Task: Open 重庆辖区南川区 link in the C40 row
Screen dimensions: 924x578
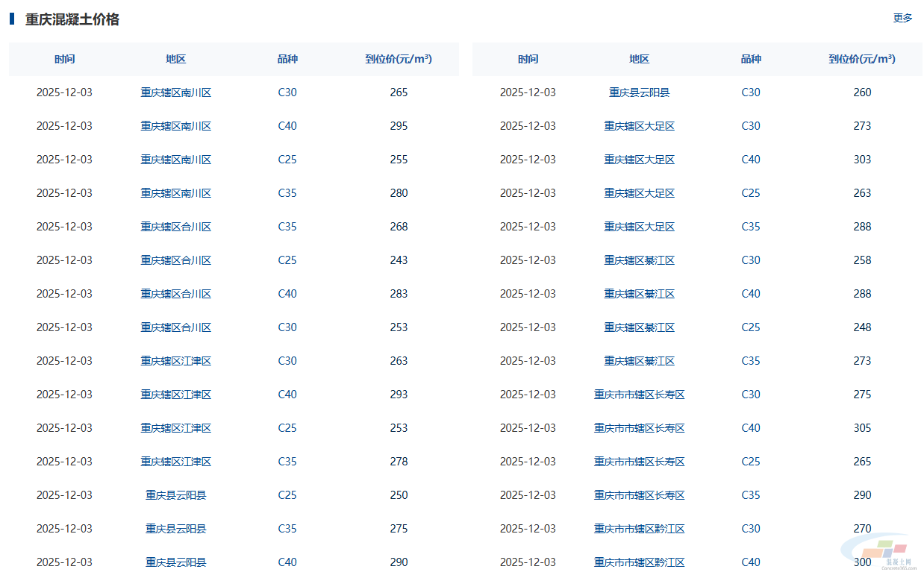Action: pyautogui.click(x=176, y=126)
